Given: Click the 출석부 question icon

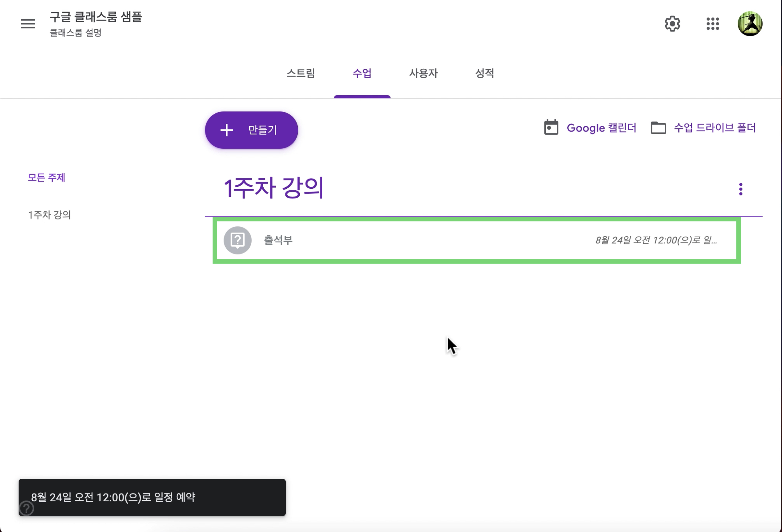Looking at the screenshot, I should (238, 240).
